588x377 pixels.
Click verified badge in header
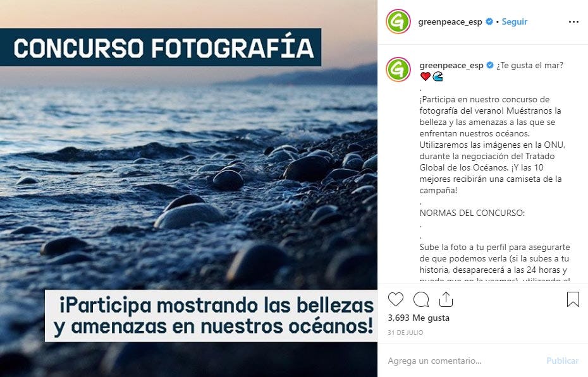489,21
